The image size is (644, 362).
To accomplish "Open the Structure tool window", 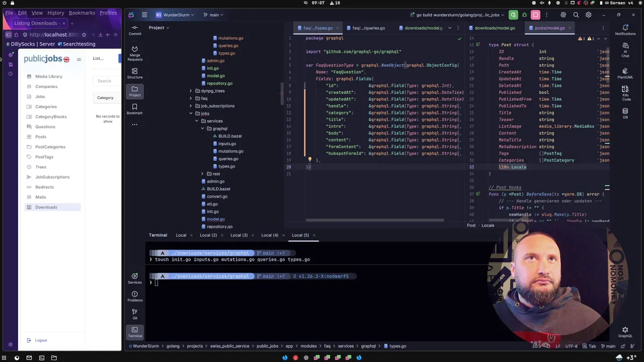I will (134, 73).
